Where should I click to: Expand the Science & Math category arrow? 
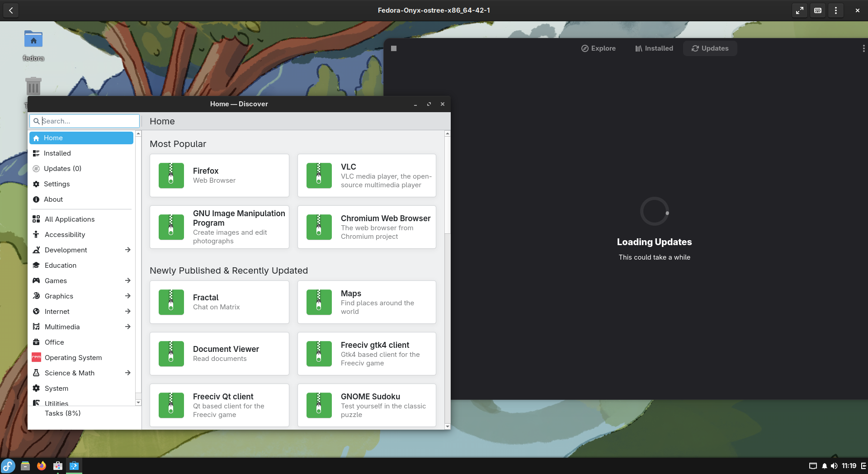click(x=128, y=373)
